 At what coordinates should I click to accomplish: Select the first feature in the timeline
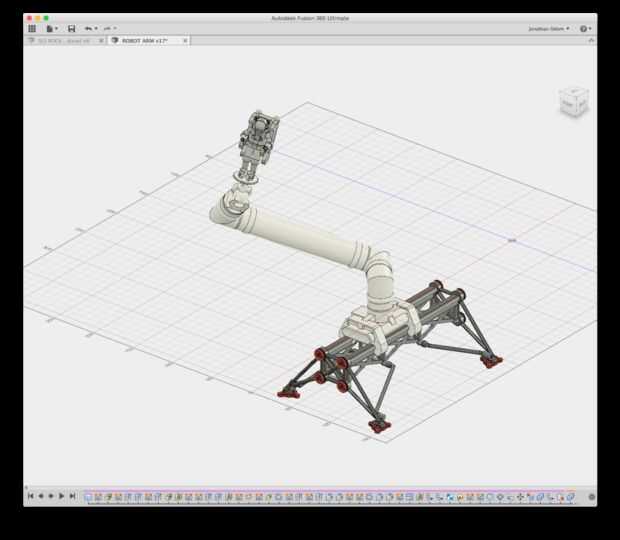[x=89, y=497]
